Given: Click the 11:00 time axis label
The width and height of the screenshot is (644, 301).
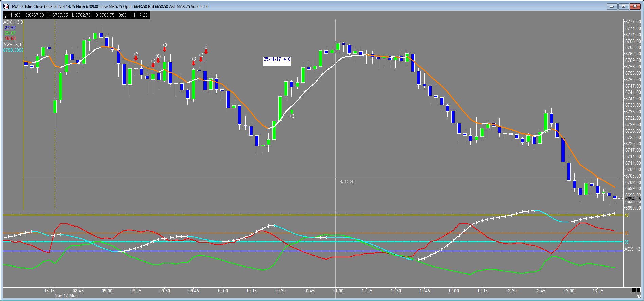Looking at the screenshot, I should (338, 291).
